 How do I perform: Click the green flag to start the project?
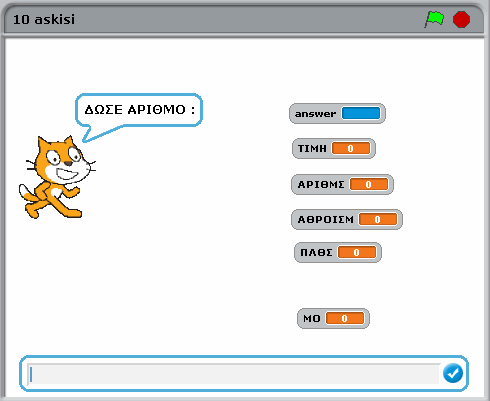point(434,19)
